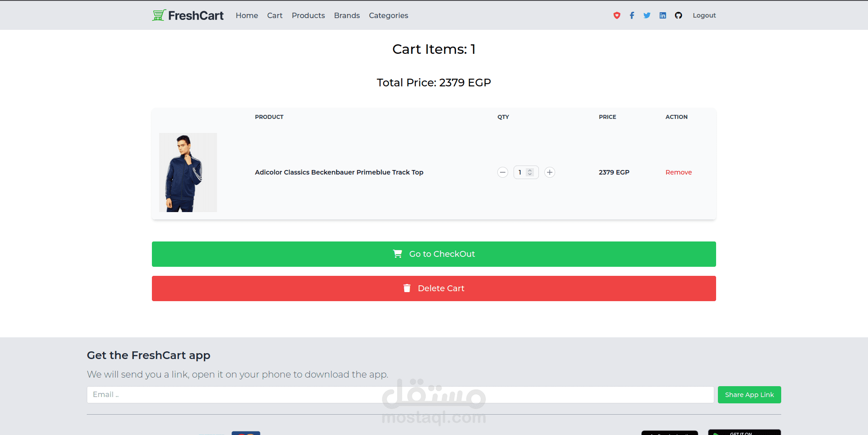The image size is (868, 435).
Task: Remove the track top from cart
Action: pos(679,172)
